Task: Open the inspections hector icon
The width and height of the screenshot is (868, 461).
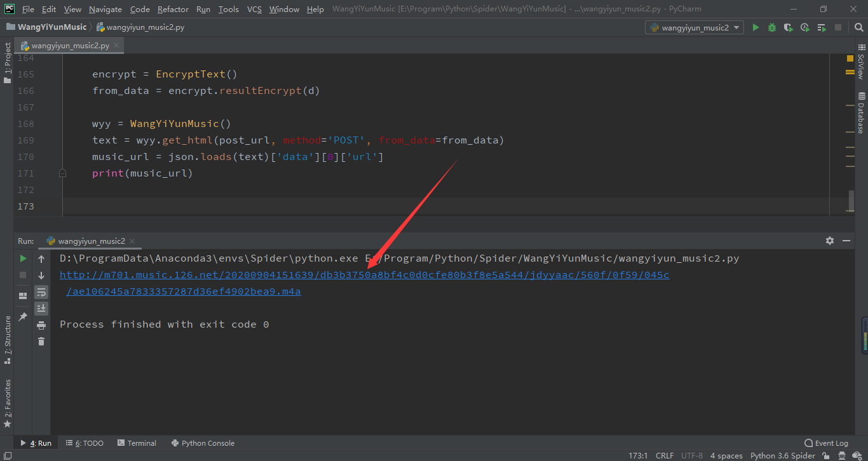Action: tap(843, 455)
